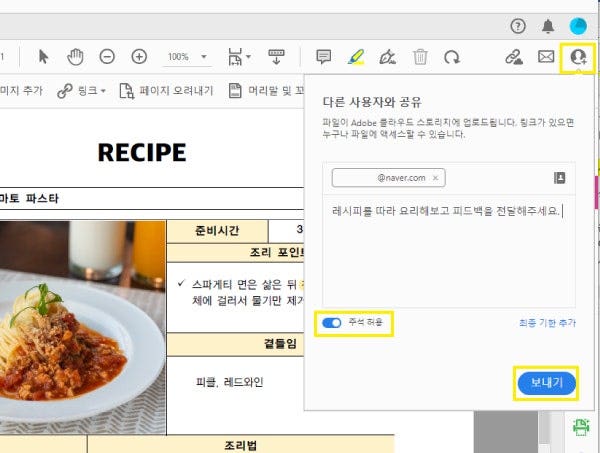Open the page fit options icon
The image size is (600, 453).
[x=235, y=57]
